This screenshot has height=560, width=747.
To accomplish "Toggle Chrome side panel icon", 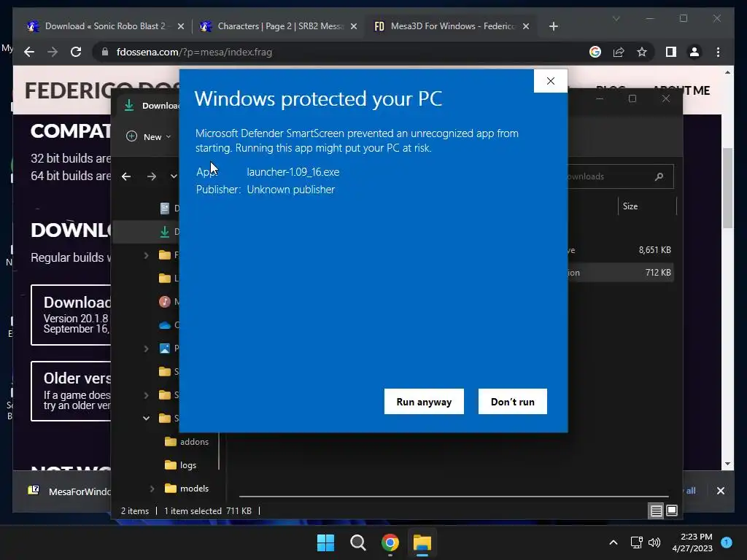I will pyautogui.click(x=671, y=52).
